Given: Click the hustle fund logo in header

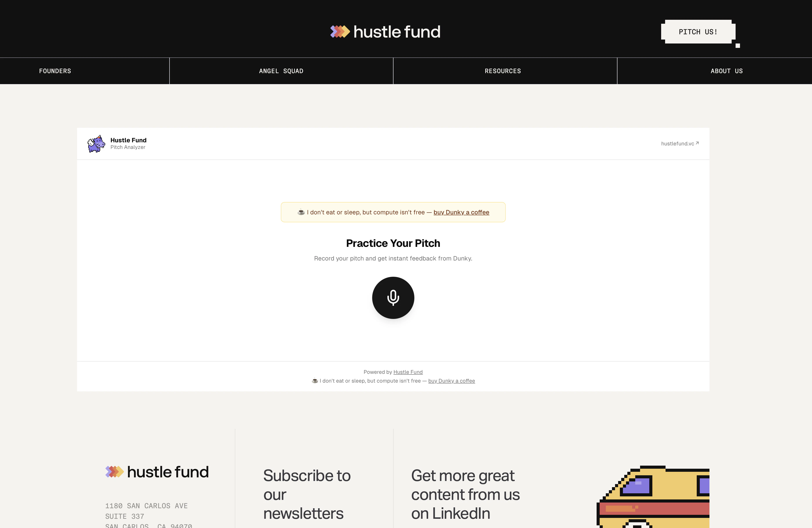Looking at the screenshot, I should coord(385,32).
